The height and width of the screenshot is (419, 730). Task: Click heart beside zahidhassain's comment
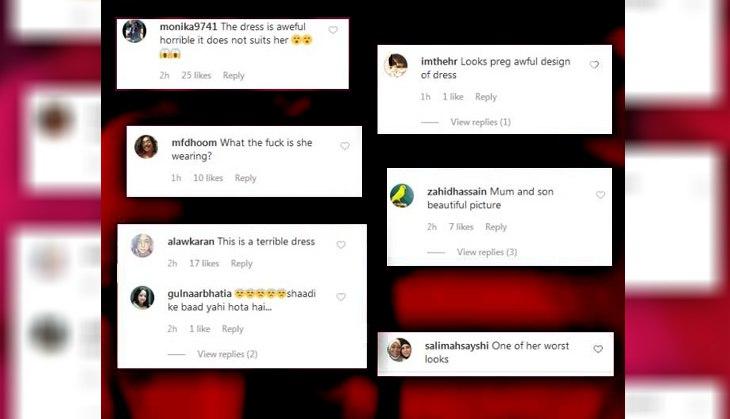(601, 195)
